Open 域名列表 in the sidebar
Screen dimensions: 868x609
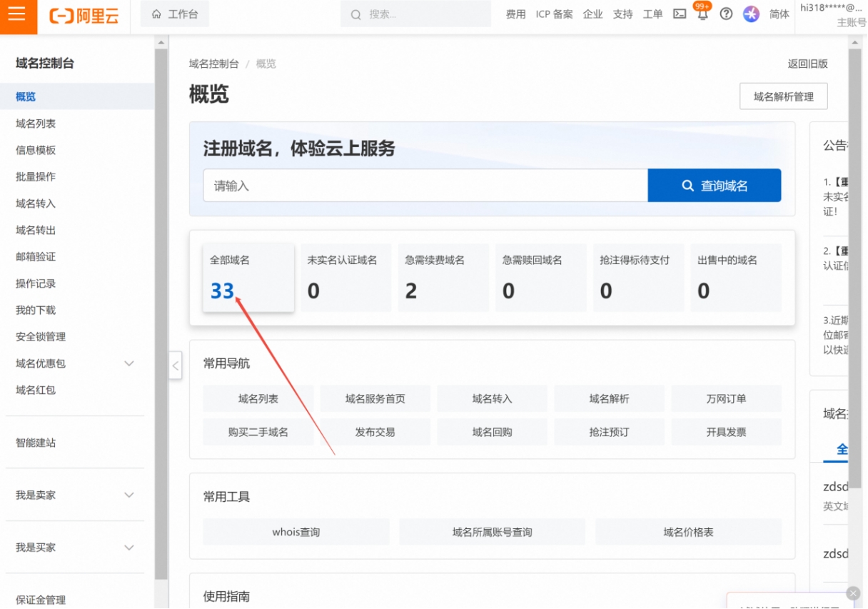point(36,124)
